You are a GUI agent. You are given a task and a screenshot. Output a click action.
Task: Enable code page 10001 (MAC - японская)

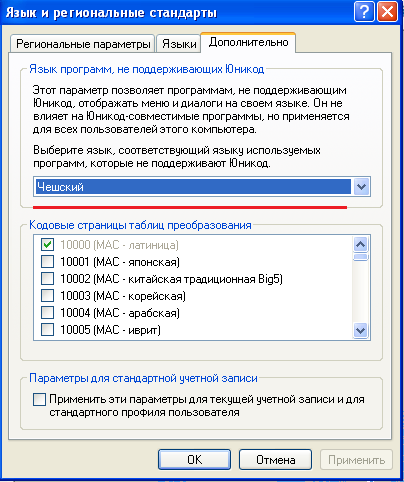point(47,262)
